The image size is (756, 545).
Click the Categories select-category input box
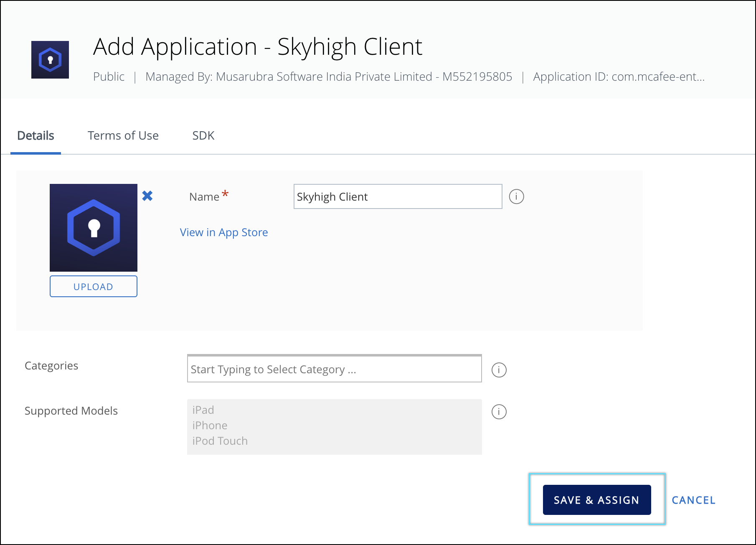(334, 369)
